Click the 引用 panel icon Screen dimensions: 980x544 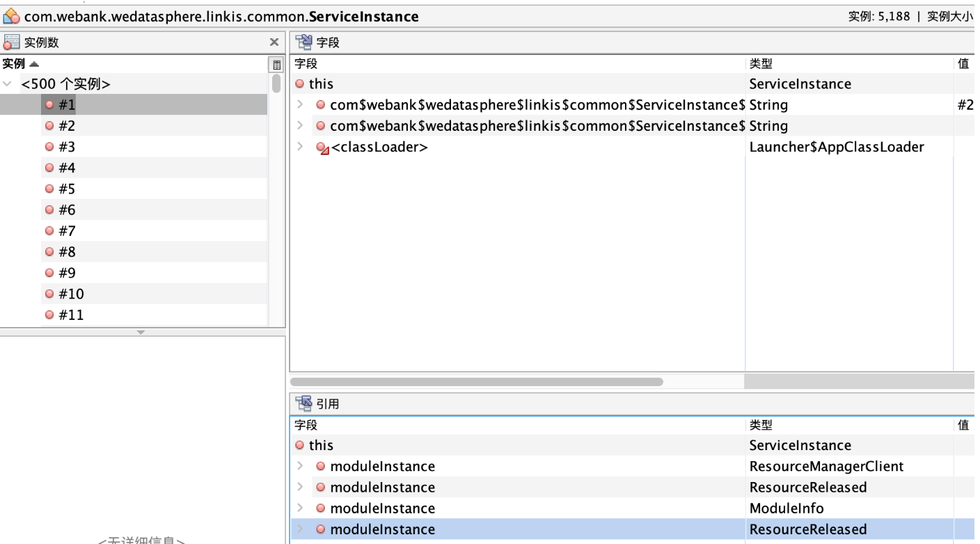[x=303, y=403]
